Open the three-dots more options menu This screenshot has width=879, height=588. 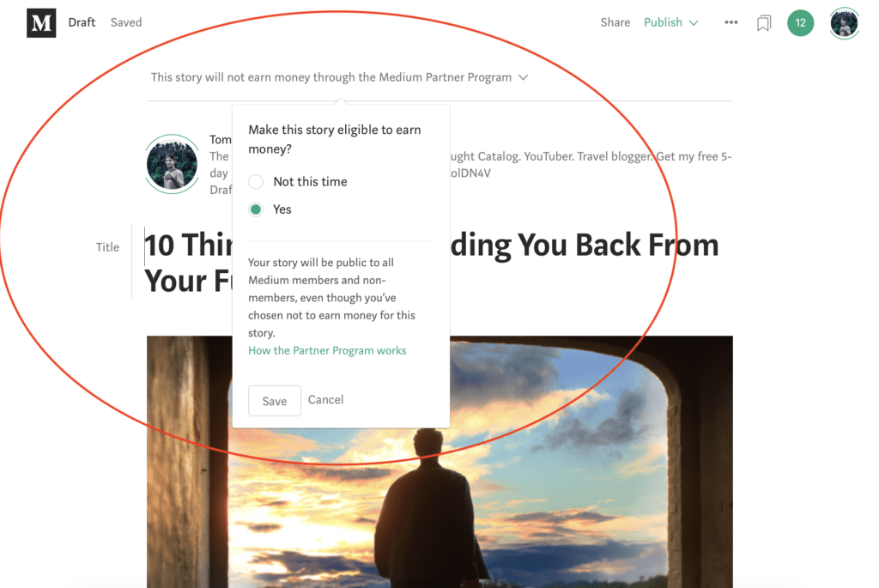tap(731, 22)
